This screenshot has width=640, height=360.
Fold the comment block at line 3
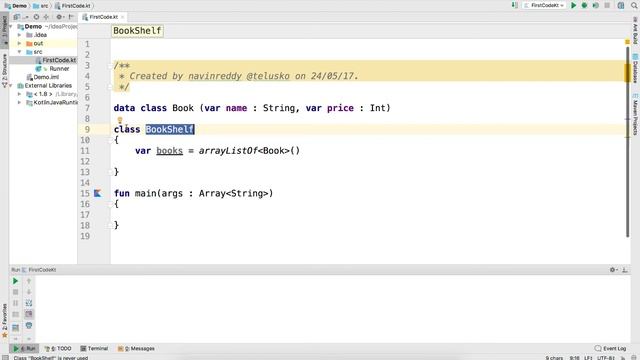[110, 66]
